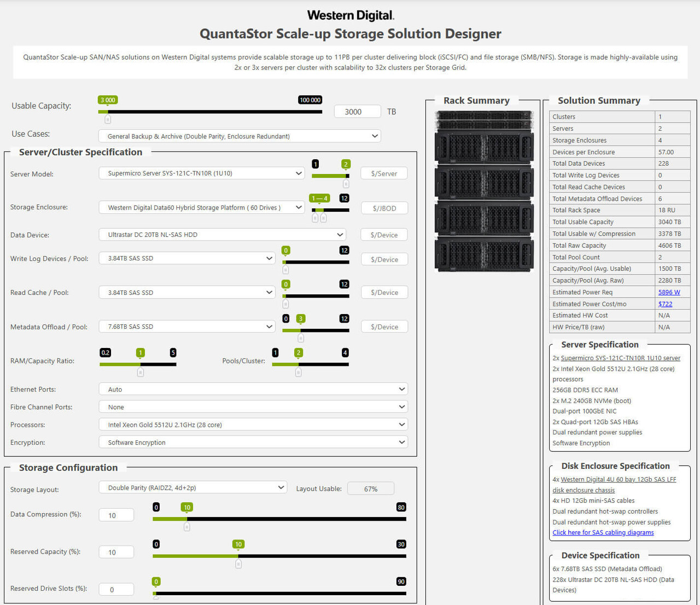Open the Supermicro SYS-121C-TN10R 1U10 server link
The width and height of the screenshot is (700, 605).
coord(621,358)
